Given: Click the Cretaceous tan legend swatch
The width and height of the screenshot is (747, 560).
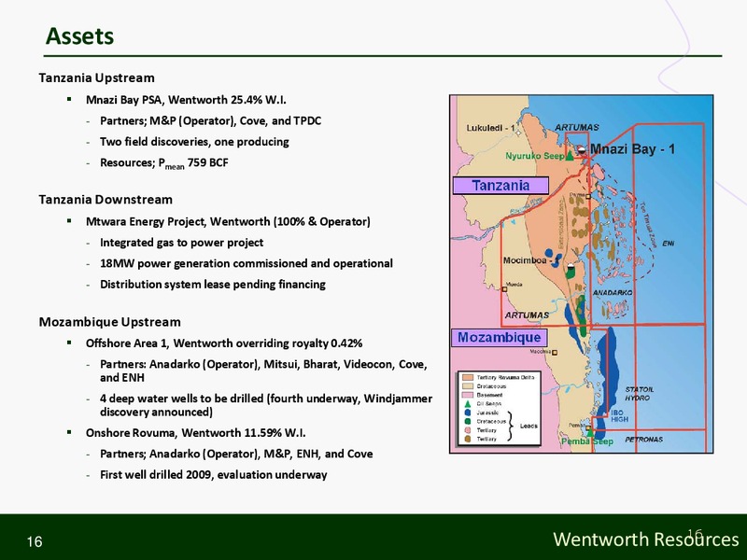Looking at the screenshot, I should click(468, 386).
